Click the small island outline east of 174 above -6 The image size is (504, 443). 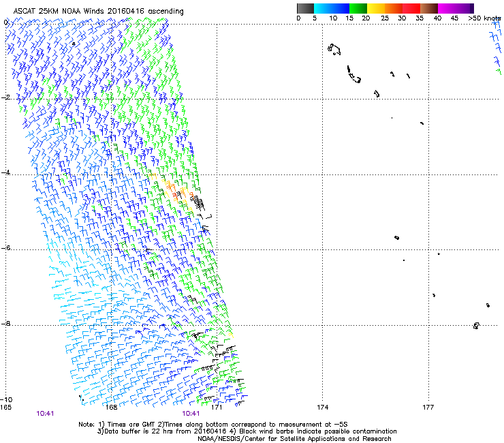(396, 238)
